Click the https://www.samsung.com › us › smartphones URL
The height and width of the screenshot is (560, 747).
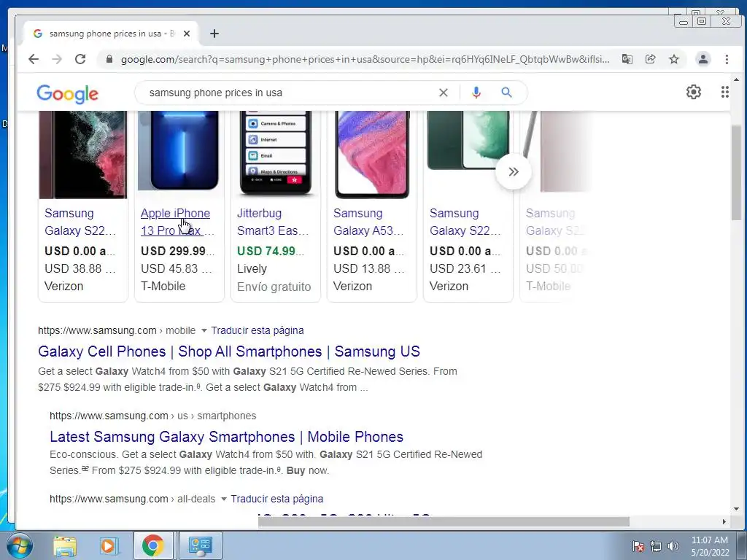point(152,416)
